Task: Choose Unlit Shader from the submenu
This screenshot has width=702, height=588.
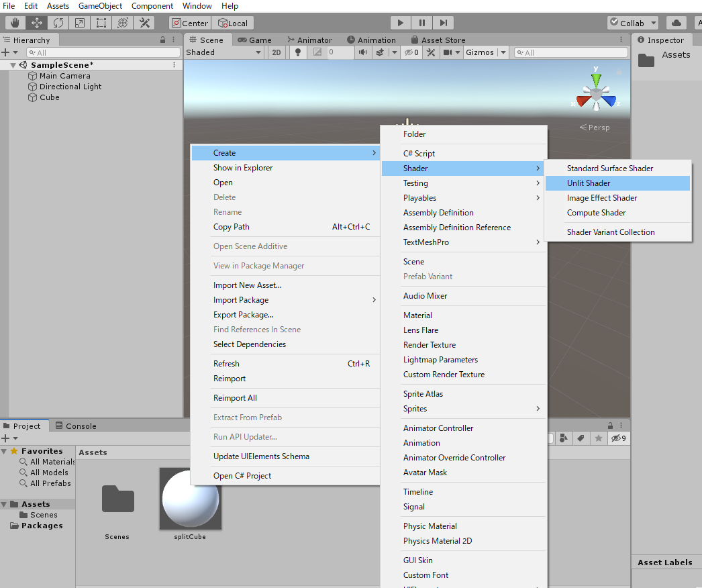Action: coord(589,183)
